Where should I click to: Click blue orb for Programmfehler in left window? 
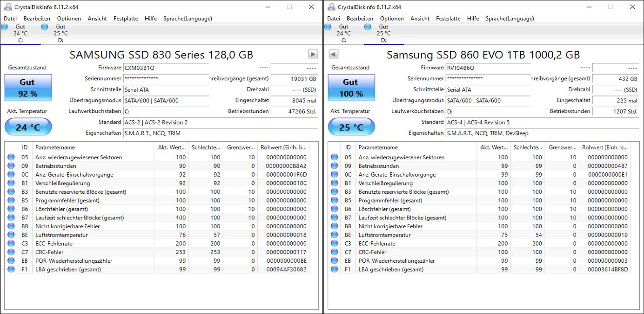(x=11, y=200)
